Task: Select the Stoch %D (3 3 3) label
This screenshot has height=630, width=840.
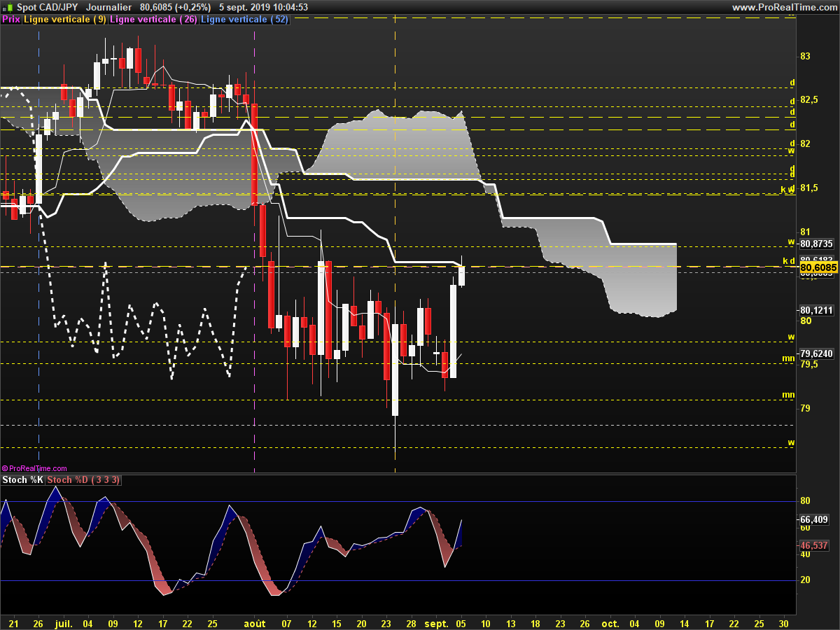Action: [84, 479]
